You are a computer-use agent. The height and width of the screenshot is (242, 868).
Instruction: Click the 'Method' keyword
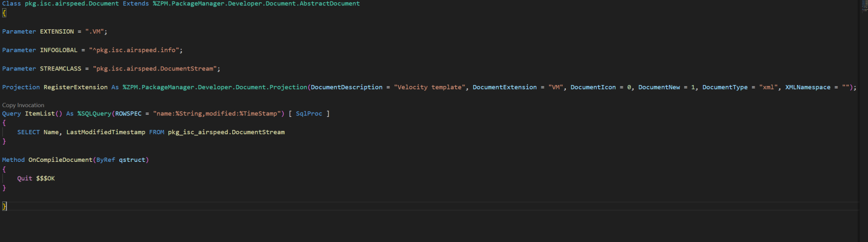[14, 160]
